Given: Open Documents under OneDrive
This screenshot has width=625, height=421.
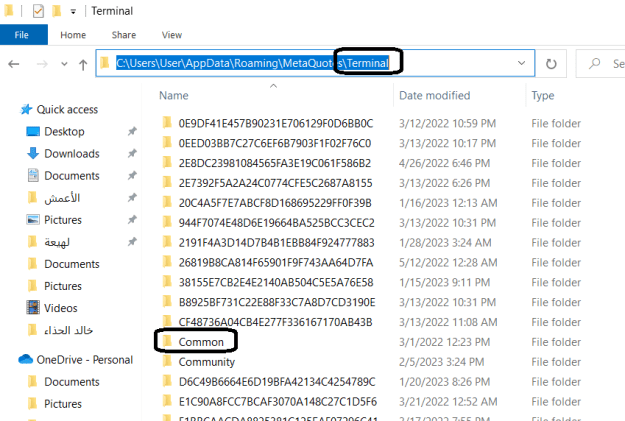Looking at the screenshot, I should pos(72,382).
